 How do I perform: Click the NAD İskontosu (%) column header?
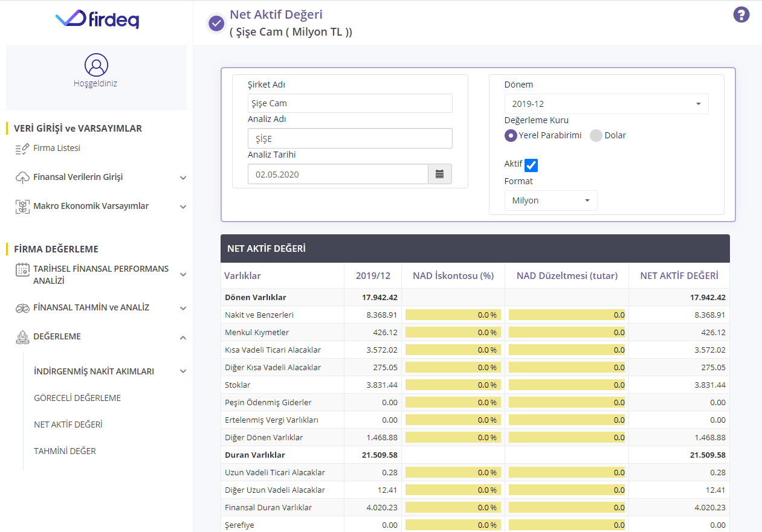point(453,275)
